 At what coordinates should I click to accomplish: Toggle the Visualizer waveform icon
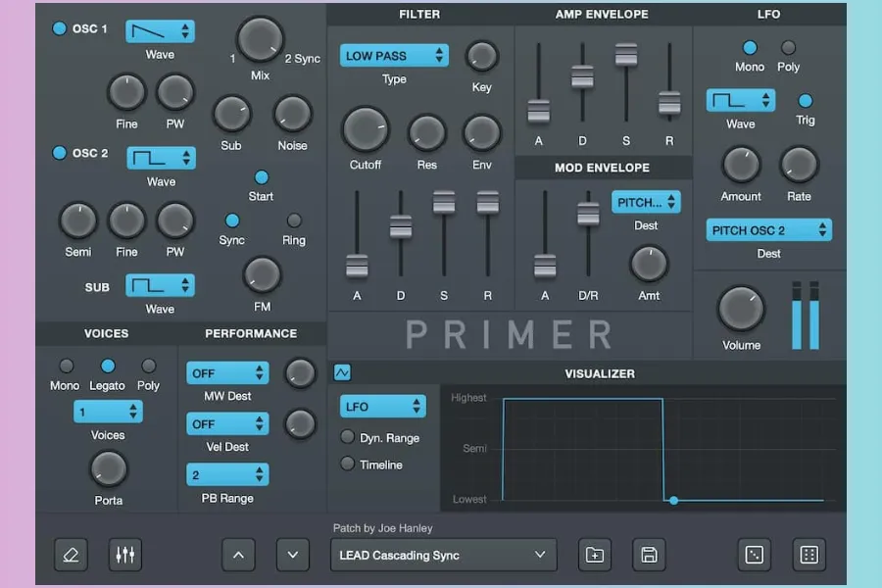point(342,372)
